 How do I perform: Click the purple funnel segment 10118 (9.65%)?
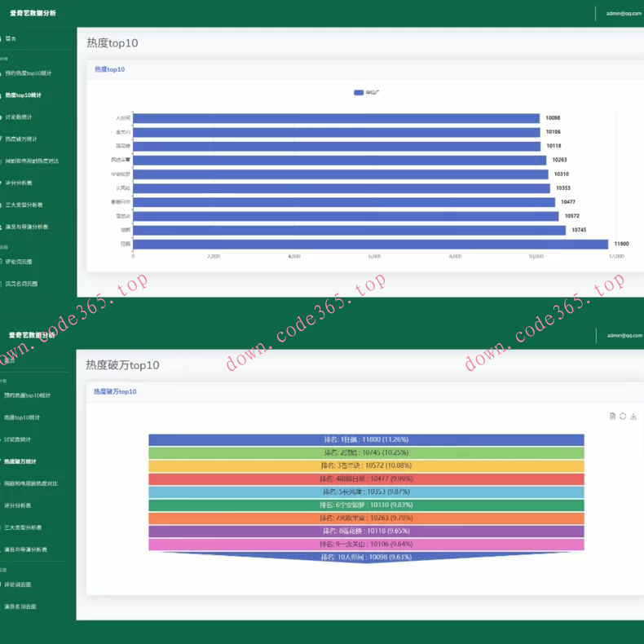click(366, 532)
